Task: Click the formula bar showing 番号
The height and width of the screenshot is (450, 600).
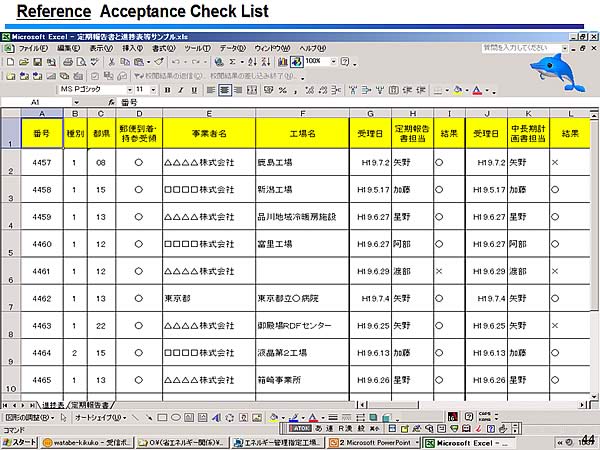Action: pos(356,102)
